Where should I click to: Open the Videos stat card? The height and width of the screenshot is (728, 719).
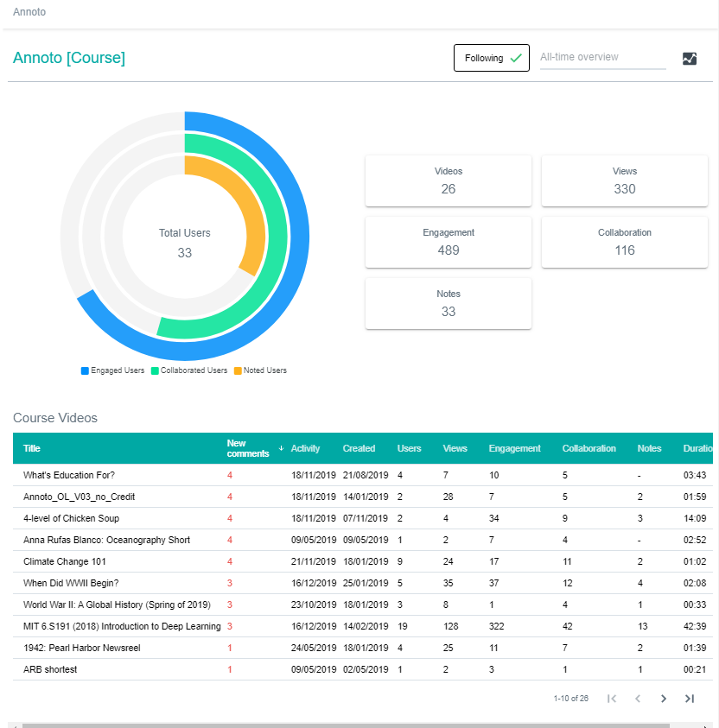coord(449,180)
